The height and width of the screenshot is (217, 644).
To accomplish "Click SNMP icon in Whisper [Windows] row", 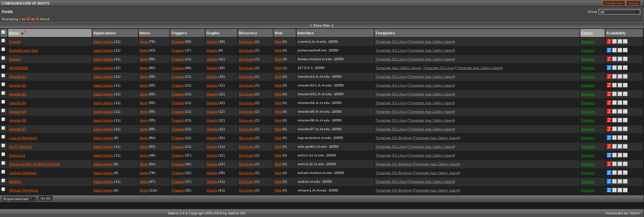I will (x=614, y=190).
